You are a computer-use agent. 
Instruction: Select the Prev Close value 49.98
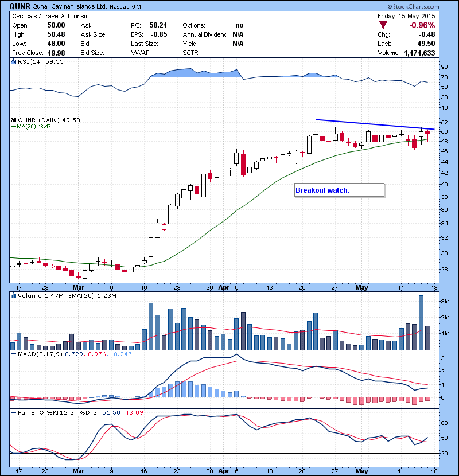pyautogui.click(x=56, y=53)
